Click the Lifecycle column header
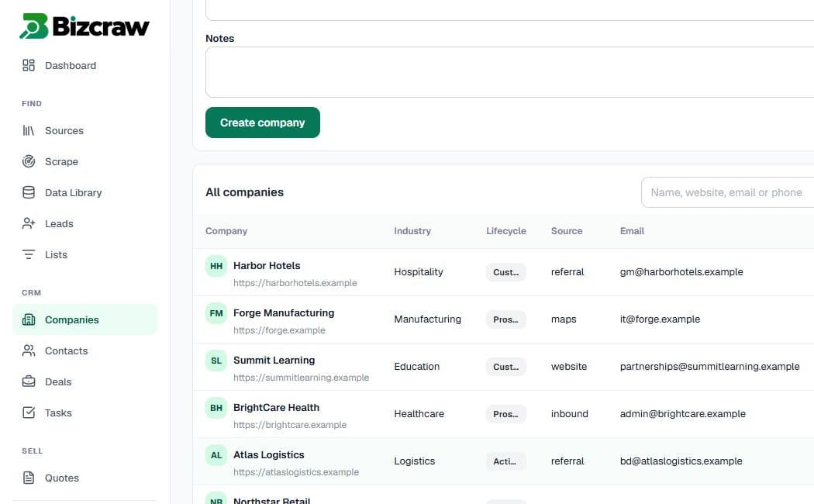Image resolution: width=814 pixels, height=504 pixels. (506, 231)
